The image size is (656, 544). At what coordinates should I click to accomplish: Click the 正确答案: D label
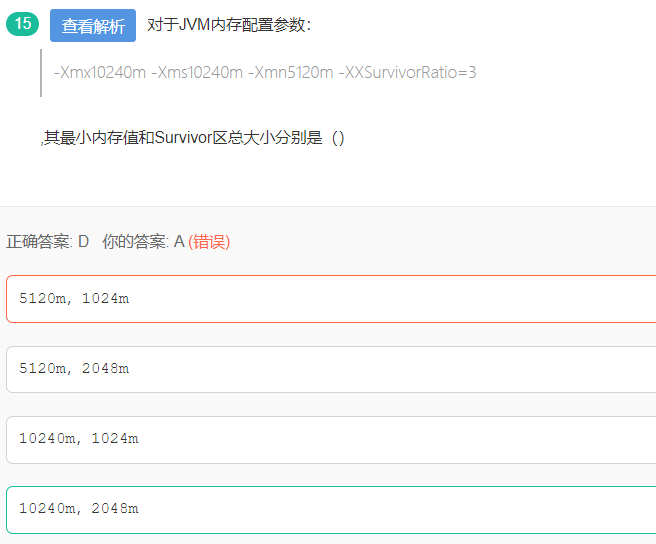pos(47,241)
